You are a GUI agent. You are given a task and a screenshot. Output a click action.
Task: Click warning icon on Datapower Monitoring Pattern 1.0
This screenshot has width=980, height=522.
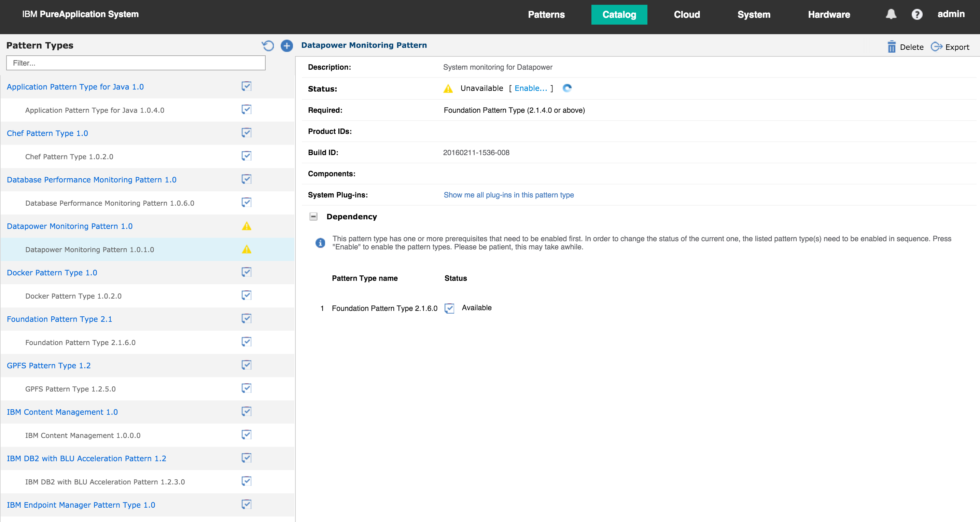click(x=247, y=226)
